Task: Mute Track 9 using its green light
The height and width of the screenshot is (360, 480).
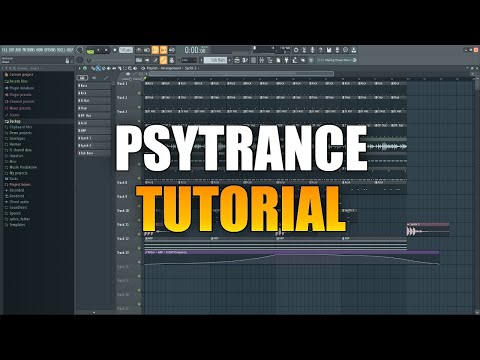Action: [139, 206]
